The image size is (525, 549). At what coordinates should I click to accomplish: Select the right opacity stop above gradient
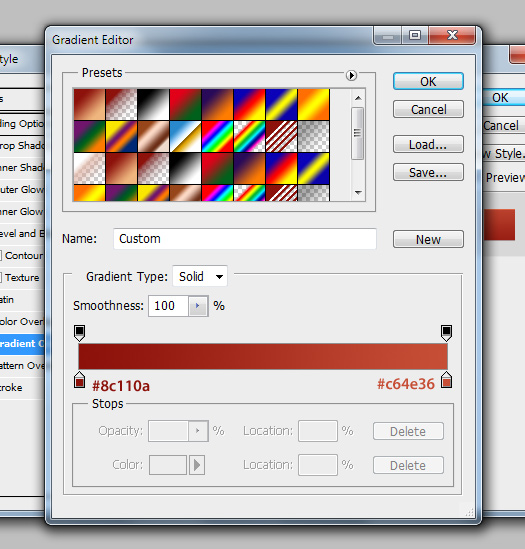click(446, 333)
